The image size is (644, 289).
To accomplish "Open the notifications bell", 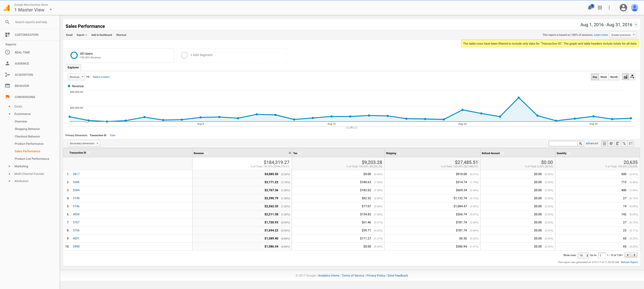I will point(590,8).
